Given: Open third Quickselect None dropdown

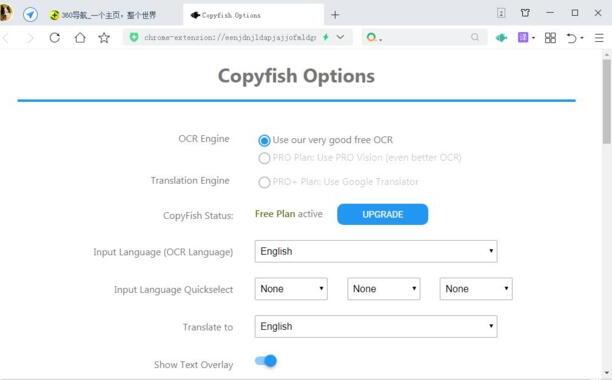Looking at the screenshot, I should click(x=476, y=289).
